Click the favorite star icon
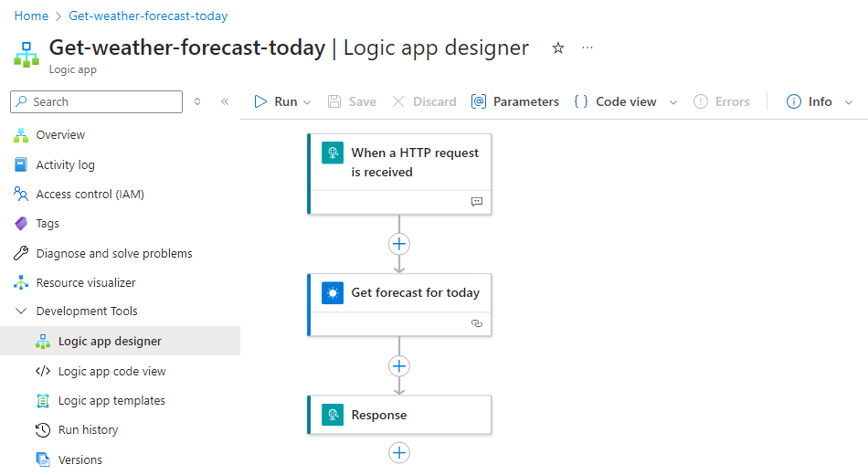The height and width of the screenshot is (475, 868). 558,48
